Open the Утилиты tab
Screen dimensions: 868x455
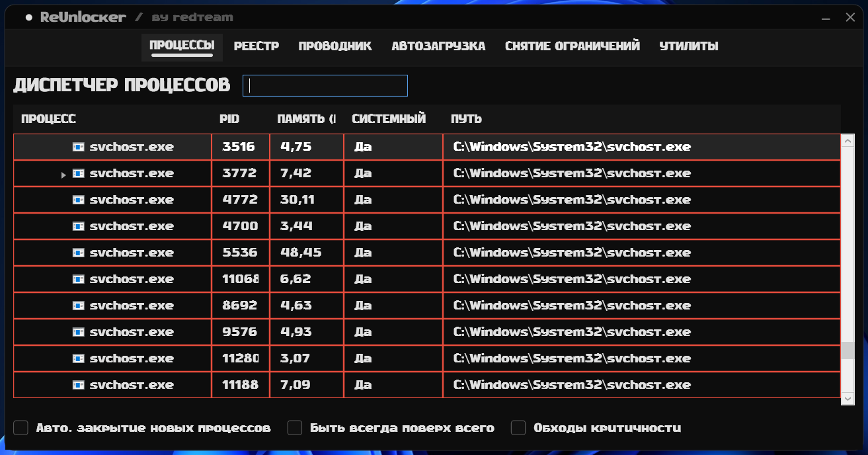pos(689,46)
